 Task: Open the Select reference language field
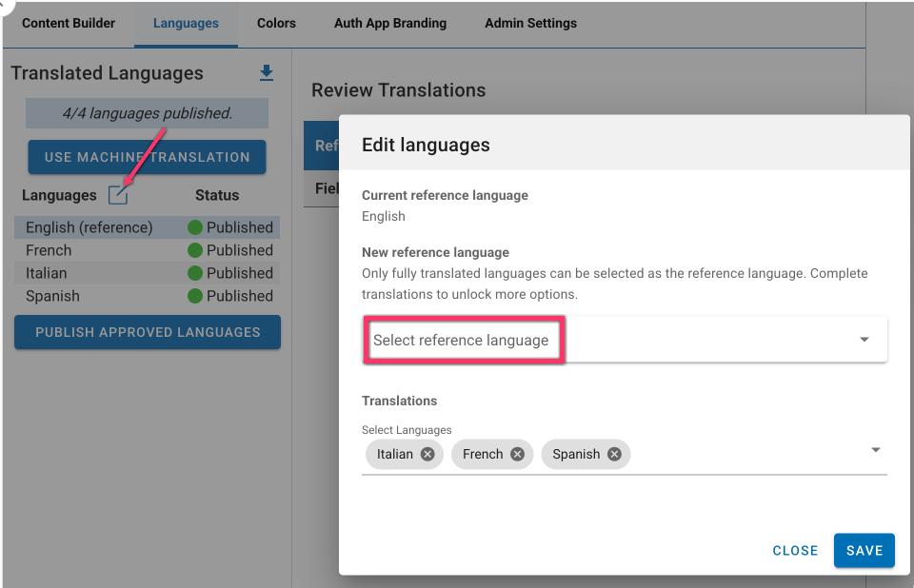click(461, 340)
